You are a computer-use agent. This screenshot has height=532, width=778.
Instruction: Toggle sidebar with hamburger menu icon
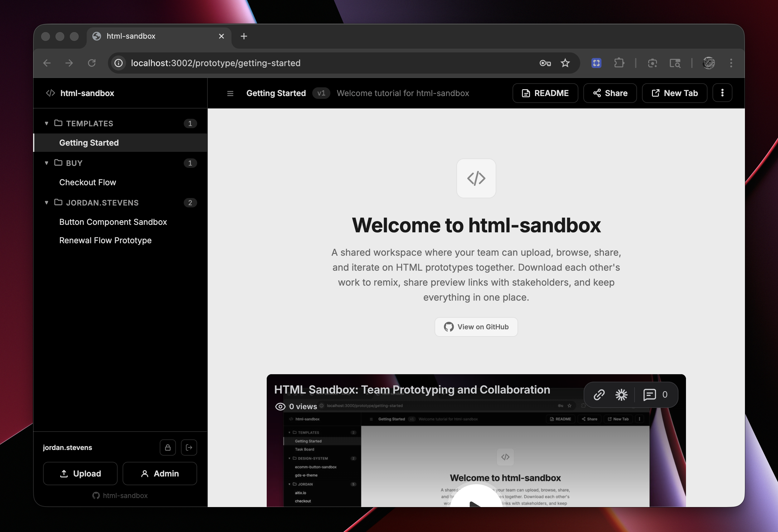230,93
